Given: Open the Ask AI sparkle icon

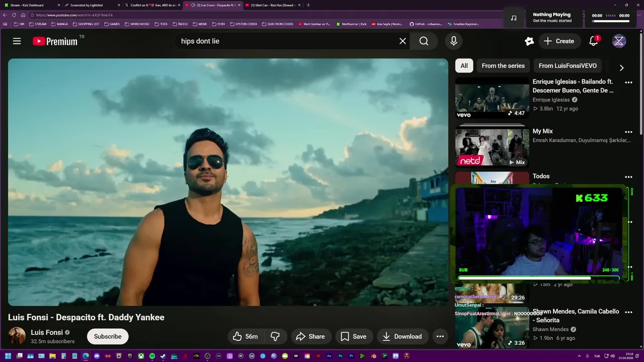Looking at the screenshot, I should 529,41.
